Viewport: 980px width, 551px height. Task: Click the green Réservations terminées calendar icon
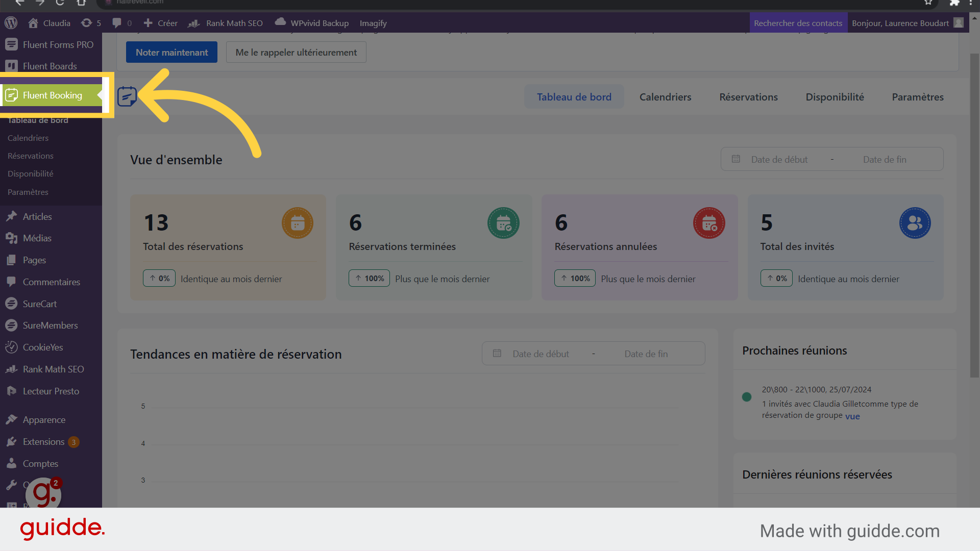click(503, 223)
